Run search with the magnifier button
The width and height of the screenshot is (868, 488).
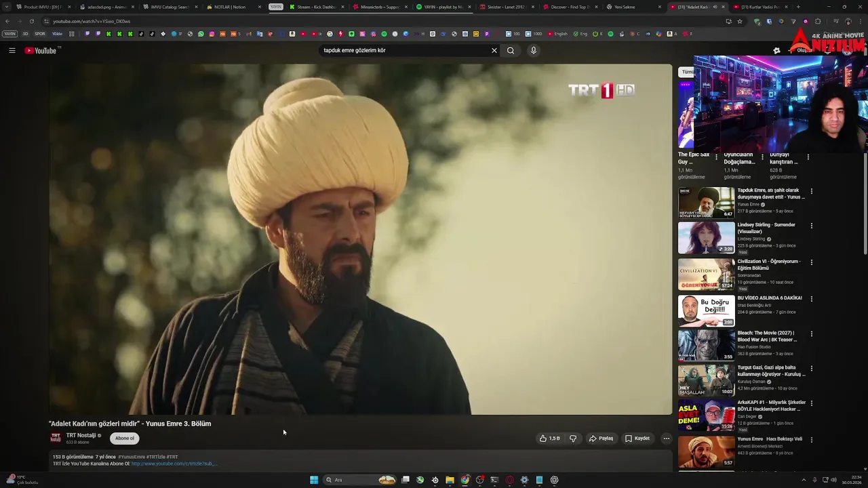(511, 50)
